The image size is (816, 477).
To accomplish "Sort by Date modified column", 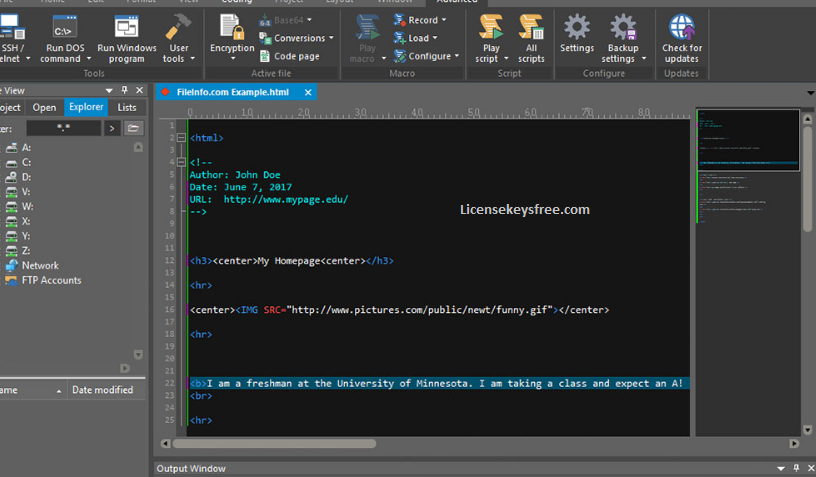I will (103, 390).
